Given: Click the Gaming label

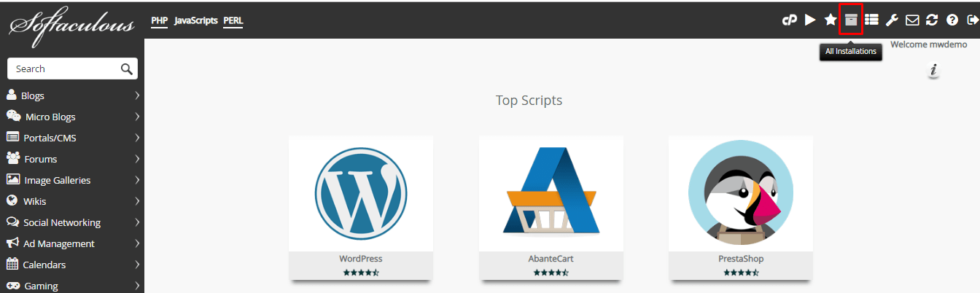Looking at the screenshot, I should pos(41,286).
